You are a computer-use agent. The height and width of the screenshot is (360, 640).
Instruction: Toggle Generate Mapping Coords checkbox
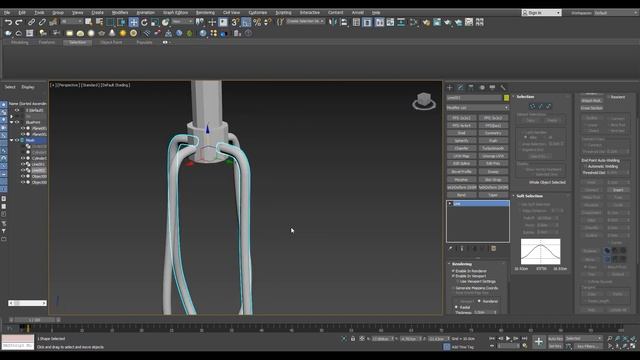453,288
